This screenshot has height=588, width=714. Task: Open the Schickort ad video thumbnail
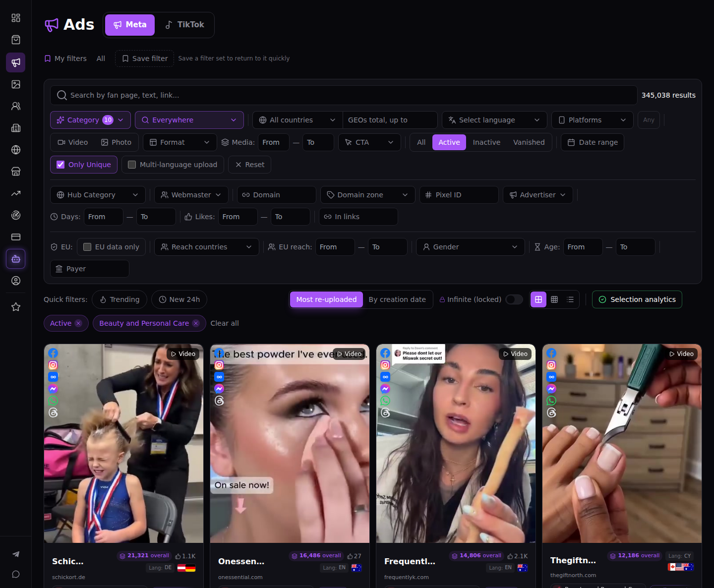click(x=123, y=443)
